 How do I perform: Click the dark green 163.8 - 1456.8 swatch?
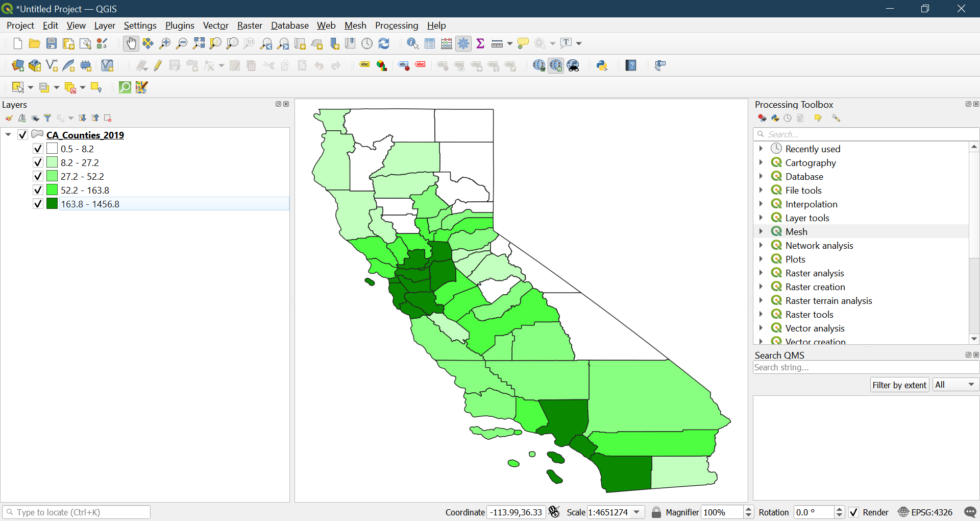coord(52,204)
